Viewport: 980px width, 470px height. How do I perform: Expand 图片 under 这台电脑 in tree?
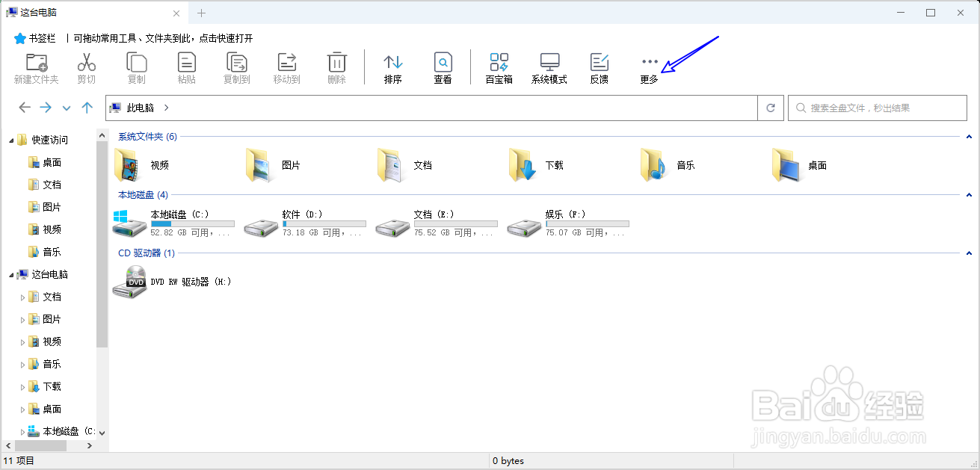click(x=22, y=320)
